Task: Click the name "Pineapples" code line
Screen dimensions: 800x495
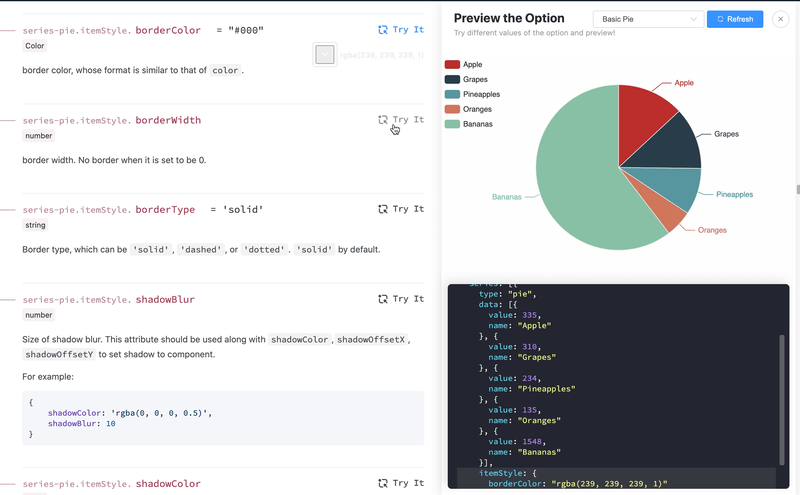Action: coord(531,389)
